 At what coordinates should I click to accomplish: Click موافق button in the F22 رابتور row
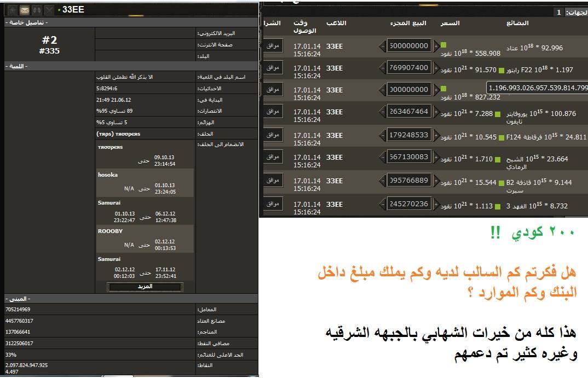tap(273, 68)
